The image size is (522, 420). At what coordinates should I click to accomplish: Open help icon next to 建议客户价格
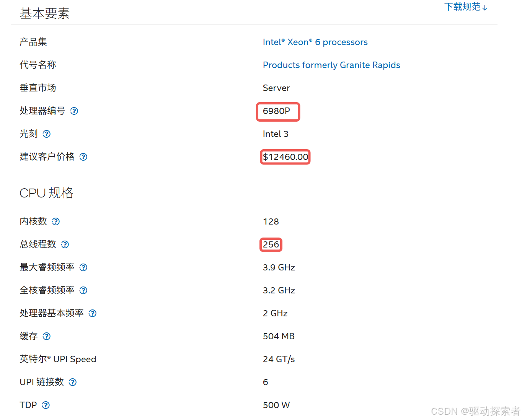83,157
